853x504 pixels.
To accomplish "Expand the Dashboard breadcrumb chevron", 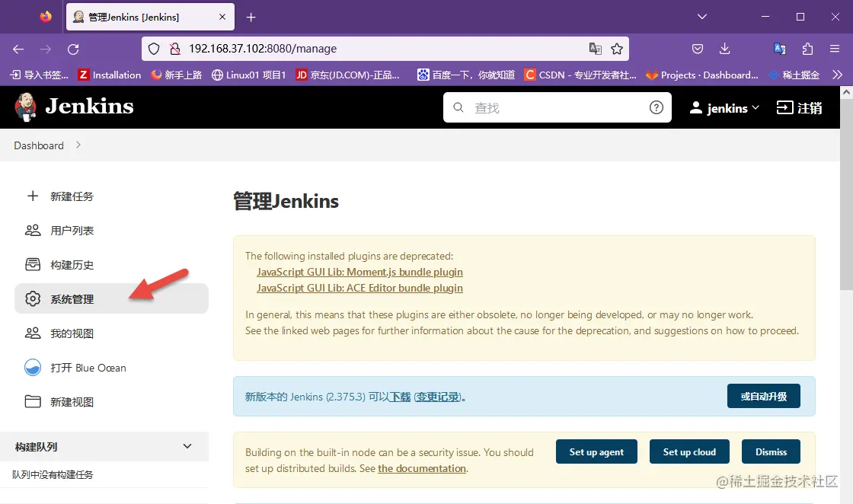I will click(78, 145).
